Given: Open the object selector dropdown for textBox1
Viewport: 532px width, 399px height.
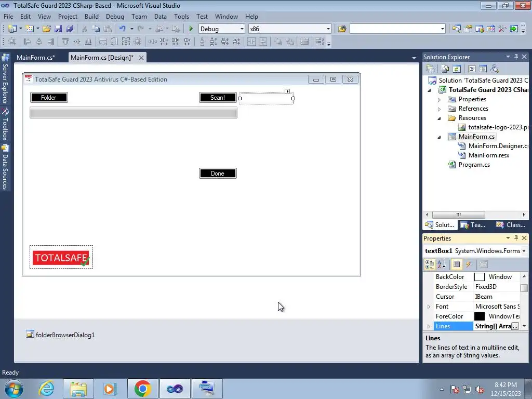Looking at the screenshot, I should (524, 251).
